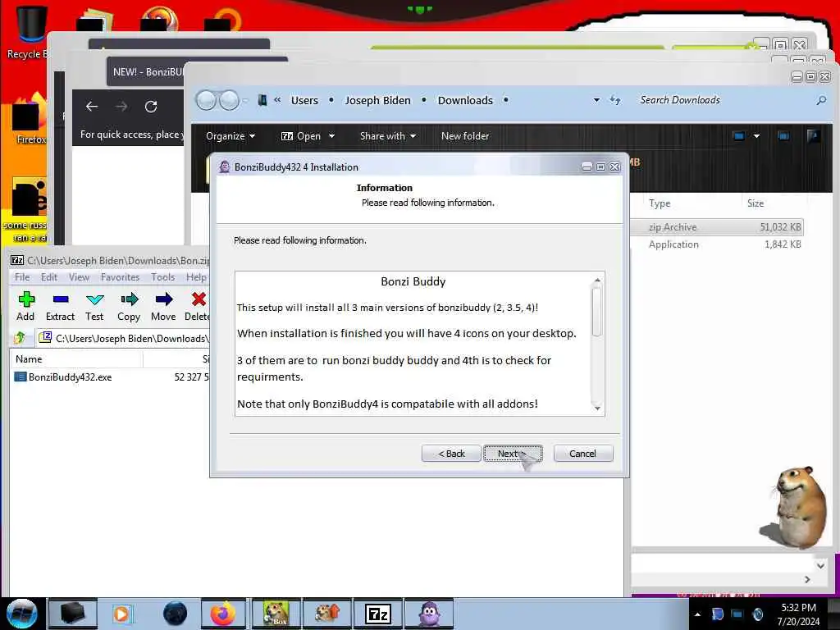This screenshot has width=840, height=630.
Task: Click the back arrow in the browser window
Action: pyautogui.click(x=92, y=107)
